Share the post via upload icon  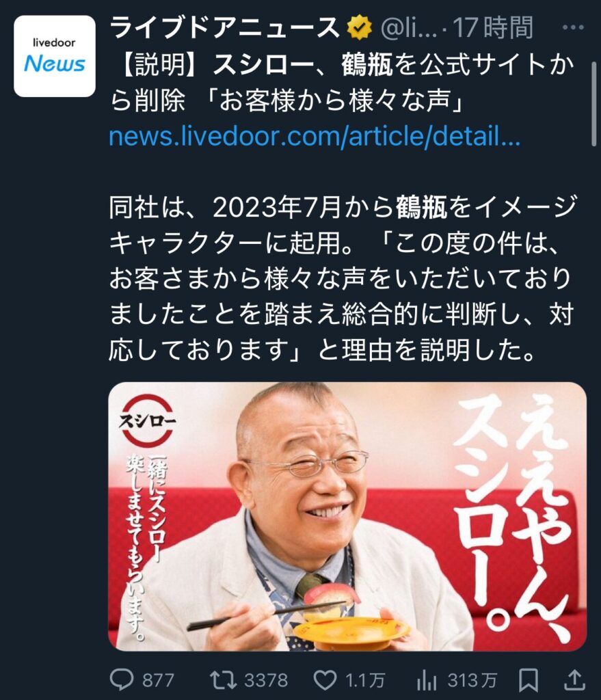click(x=574, y=680)
